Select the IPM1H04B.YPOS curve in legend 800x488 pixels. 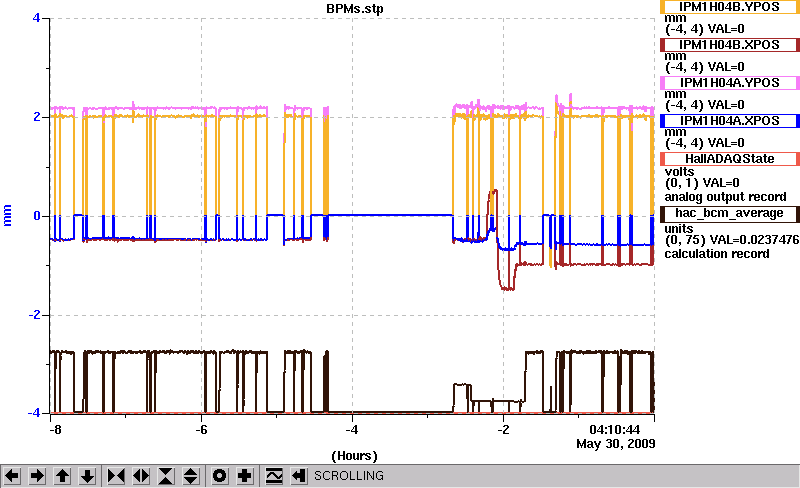730,7
